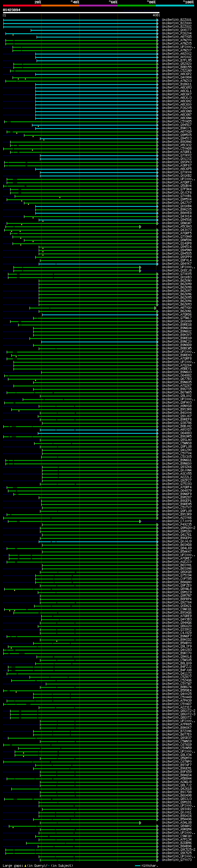Click the orange ~40% identity legend segment

point(60,6)
